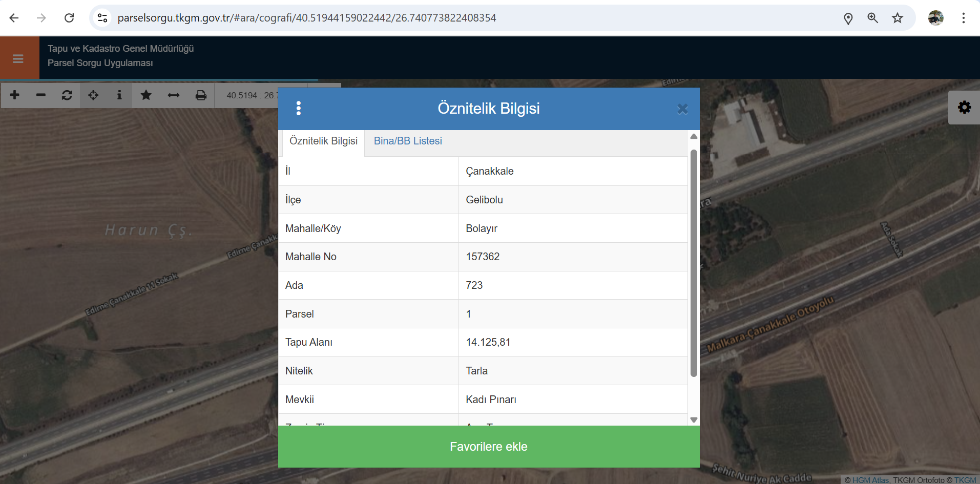Refresh the map with the reload tool
Screen dimensions: 980x484
[x=67, y=95]
